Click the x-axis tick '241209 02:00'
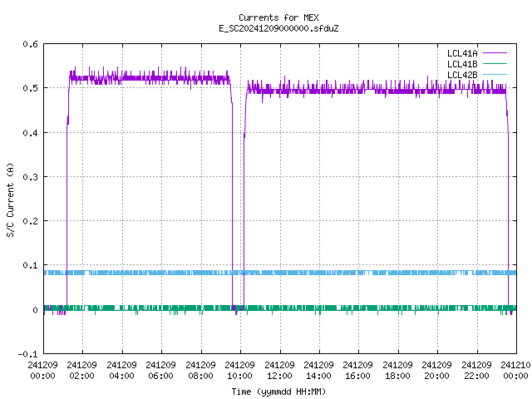The image size is (532, 399). click(81, 371)
